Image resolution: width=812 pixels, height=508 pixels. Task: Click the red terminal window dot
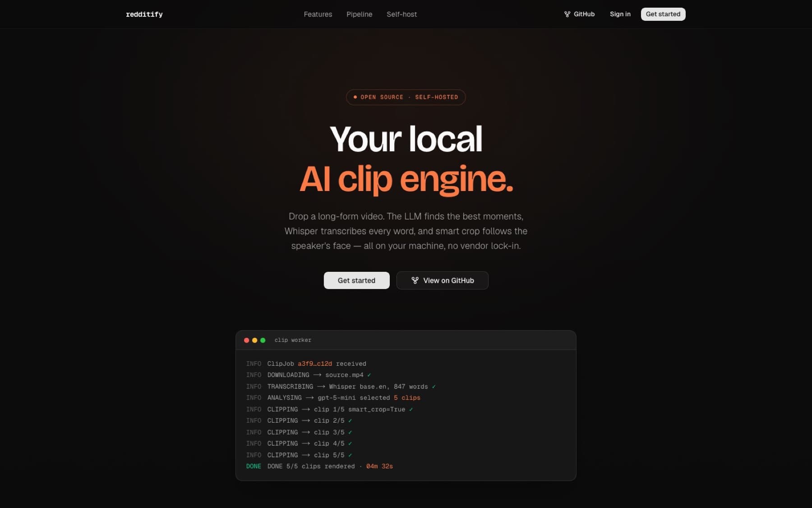[x=247, y=340]
